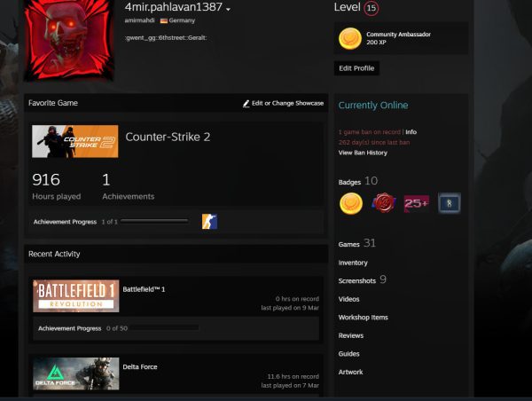Click the blue framed badge icon
The image size is (532, 401).
pos(450,203)
